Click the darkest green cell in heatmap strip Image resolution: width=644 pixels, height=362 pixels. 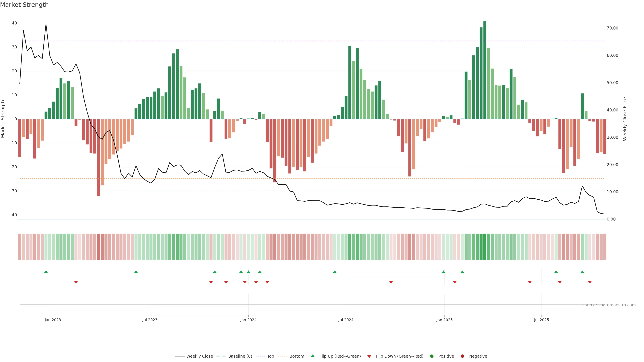[x=485, y=247]
